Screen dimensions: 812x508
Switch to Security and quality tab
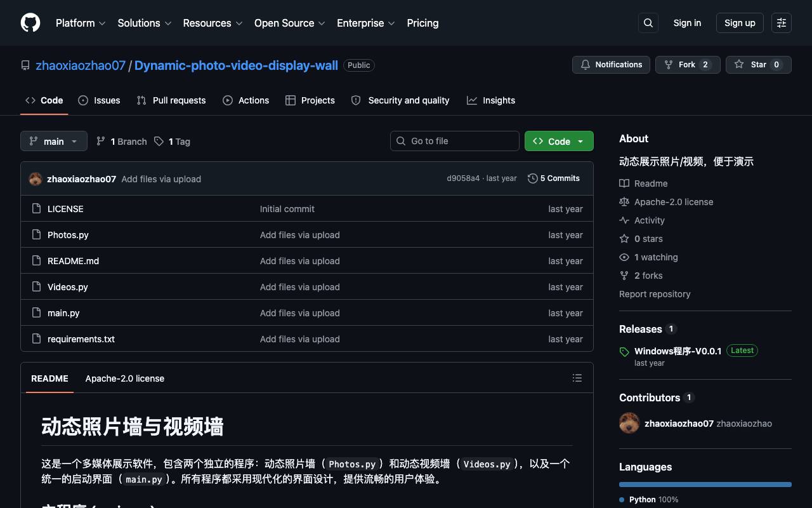(400, 100)
